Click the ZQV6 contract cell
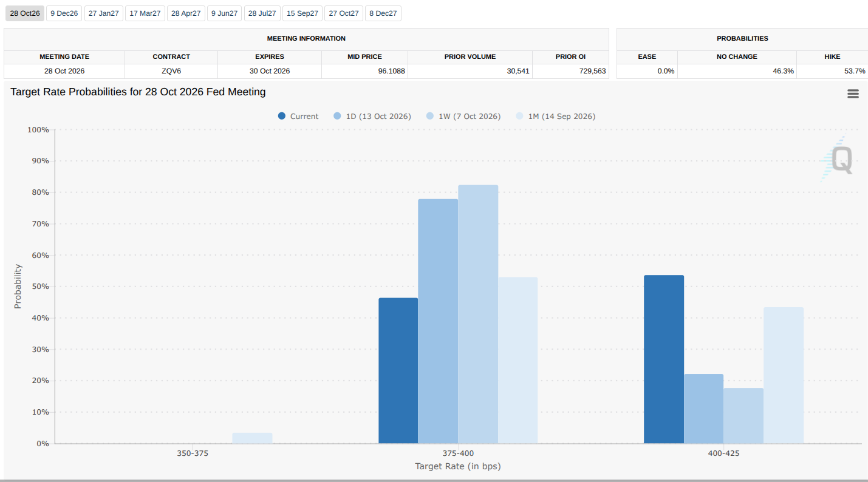This screenshot has height=482, width=868. (x=171, y=71)
